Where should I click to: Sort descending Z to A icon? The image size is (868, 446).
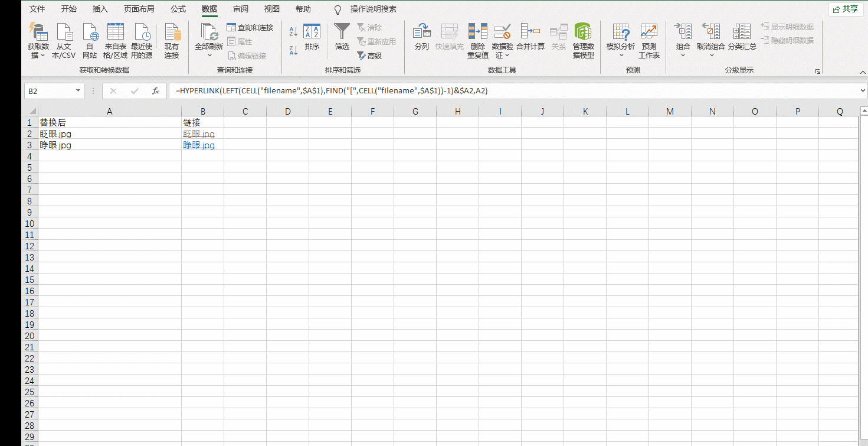293,50
